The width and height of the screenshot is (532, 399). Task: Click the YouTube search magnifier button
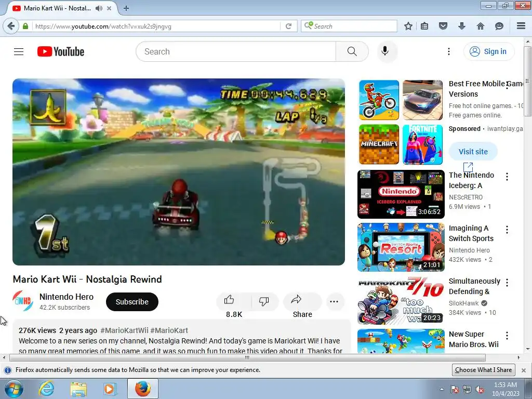click(352, 51)
